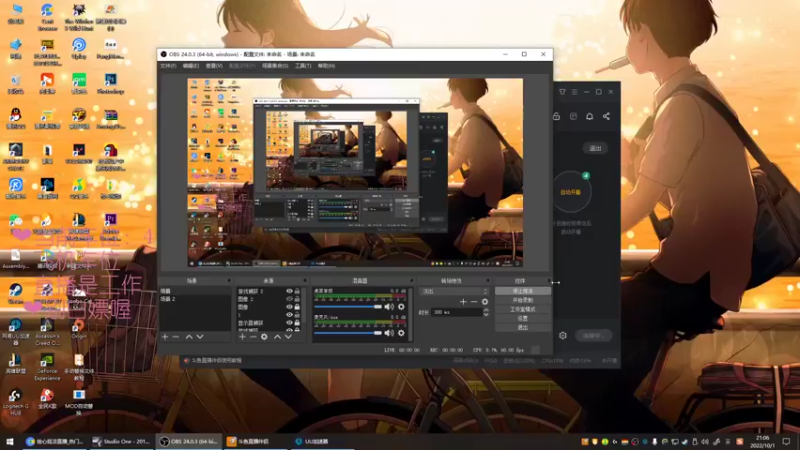800x450 pixels.
Task: Click the 自动开播 circle in companion window
Action: [571, 192]
